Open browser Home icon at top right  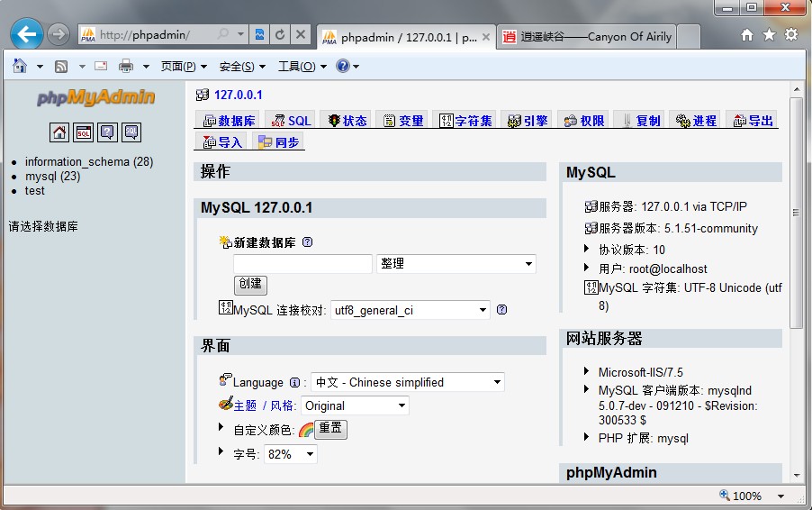click(x=747, y=35)
